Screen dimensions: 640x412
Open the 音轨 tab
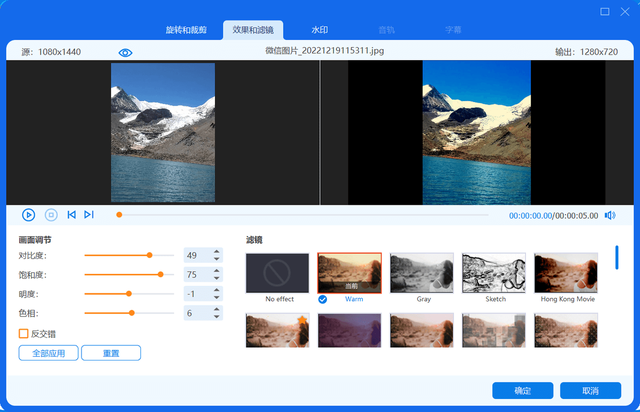pos(387,30)
